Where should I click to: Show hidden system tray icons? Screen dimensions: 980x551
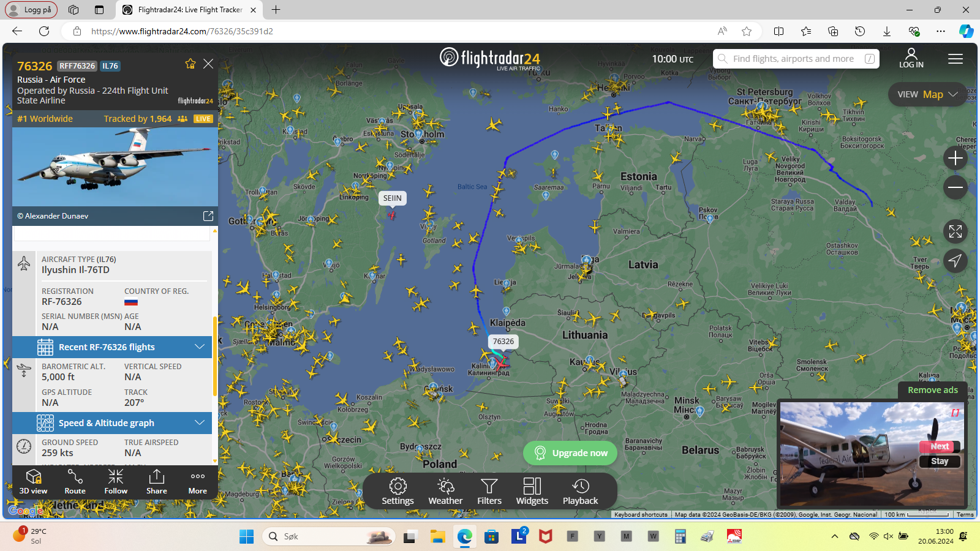(x=834, y=536)
